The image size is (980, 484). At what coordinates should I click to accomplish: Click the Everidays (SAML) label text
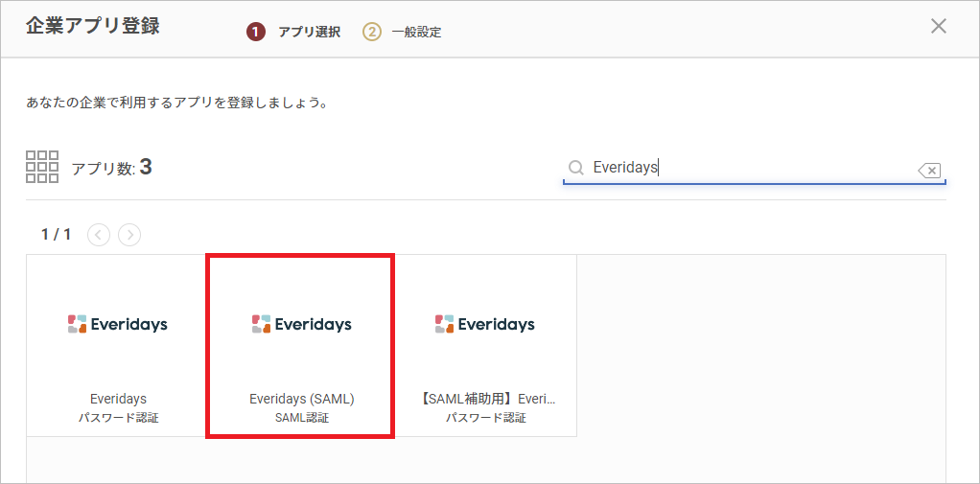(302, 399)
